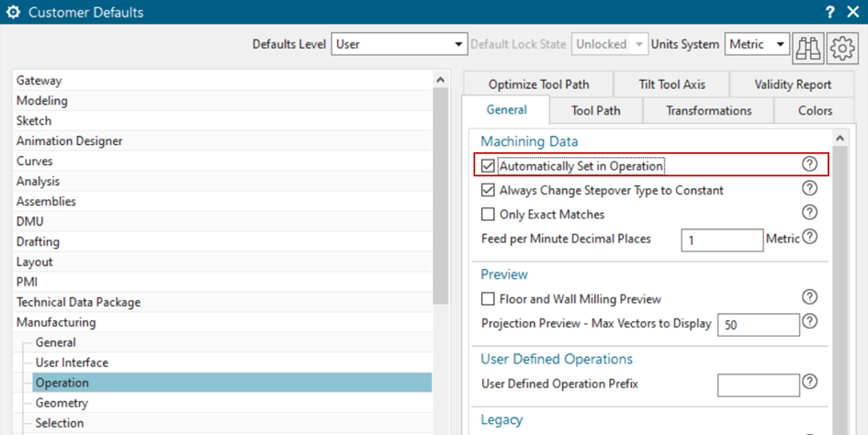Click help icon for Feed per Minute Decimal Places
The image size is (868, 435).
pyautogui.click(x=809, y=237)
